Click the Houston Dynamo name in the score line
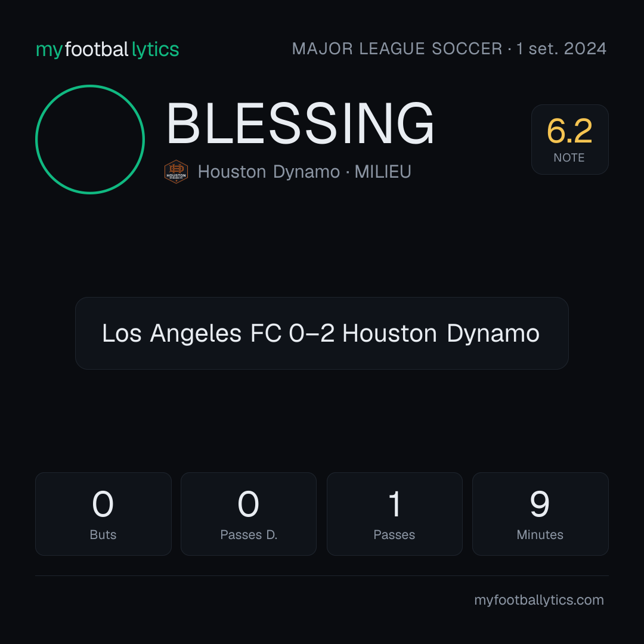644x644 pixels. (x=441, y=333)
